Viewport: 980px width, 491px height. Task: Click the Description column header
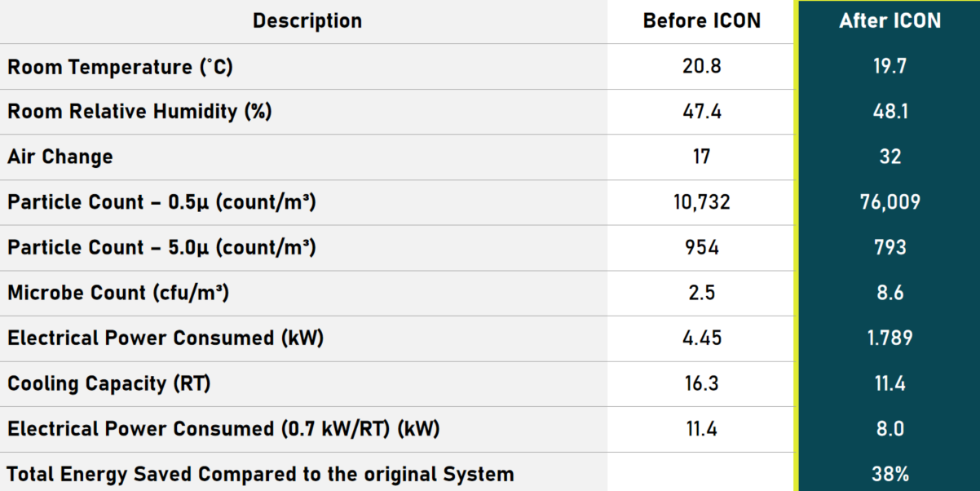pyautogui.click(x=307, y=21)
